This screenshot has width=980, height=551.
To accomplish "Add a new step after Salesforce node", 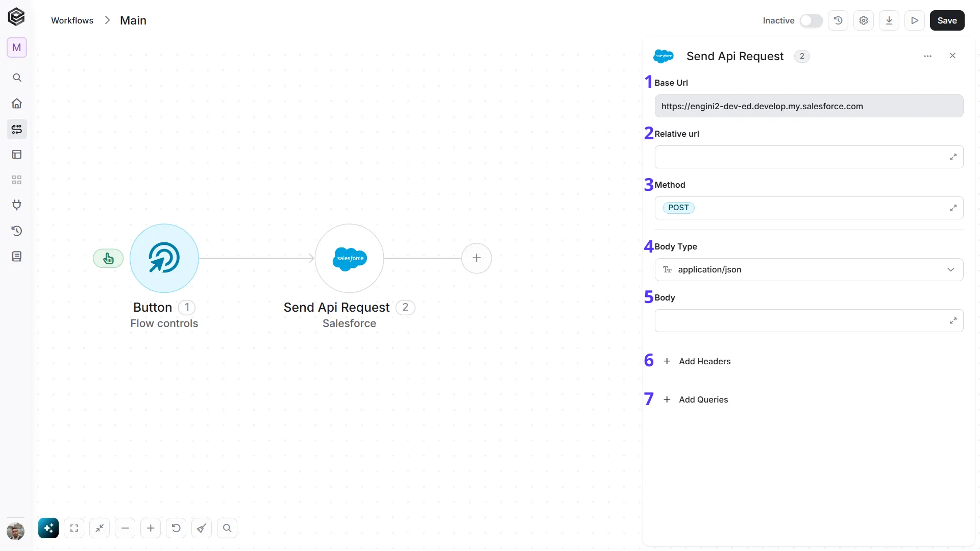I will (x=477, y=258).
